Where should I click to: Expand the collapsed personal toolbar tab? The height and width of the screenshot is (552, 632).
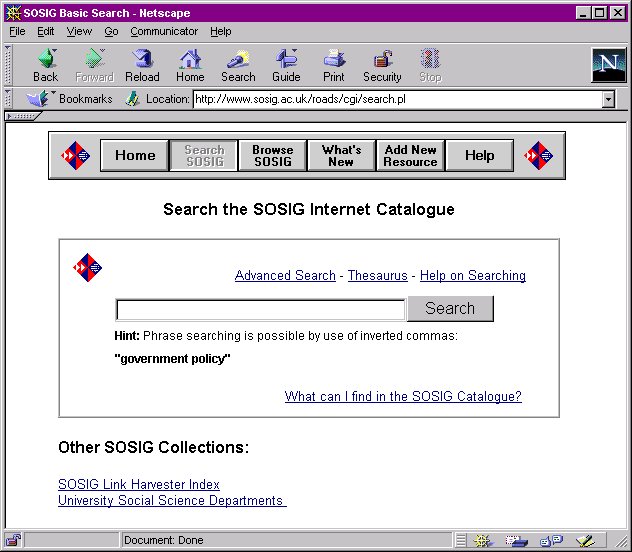point(23,116)
